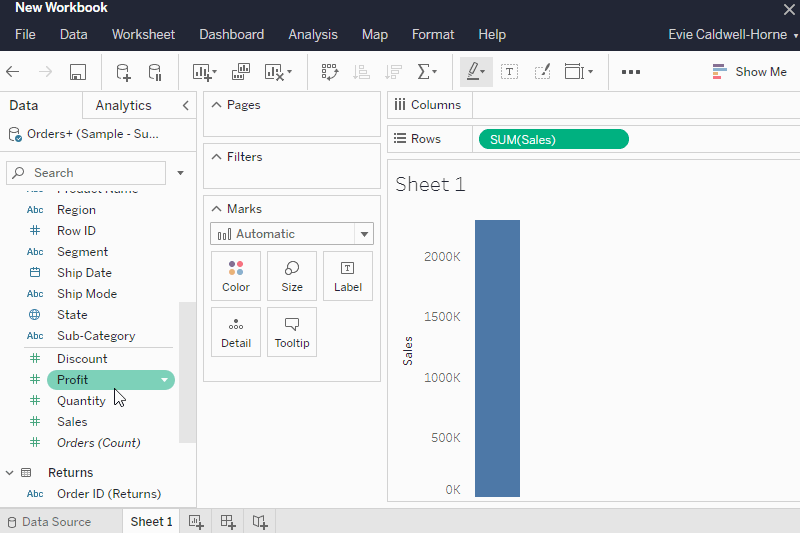The height and width of the screenshot is (533, 800).
Task: Click the Duplicate worksheet icon
Action: click(241, 72)
